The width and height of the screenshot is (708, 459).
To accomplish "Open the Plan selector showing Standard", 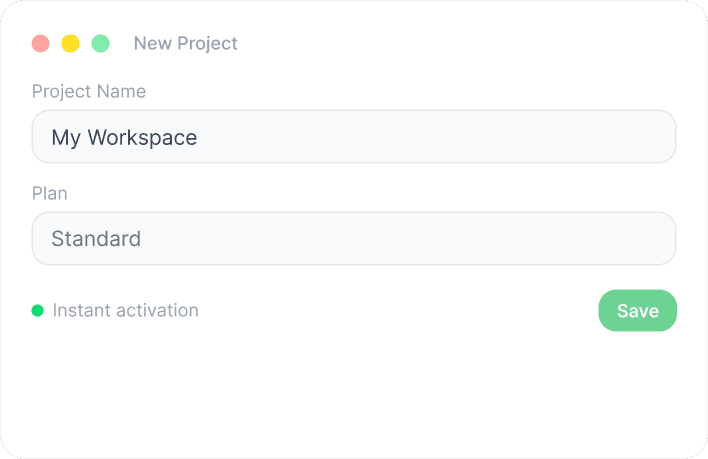I will tap(354, 239).
